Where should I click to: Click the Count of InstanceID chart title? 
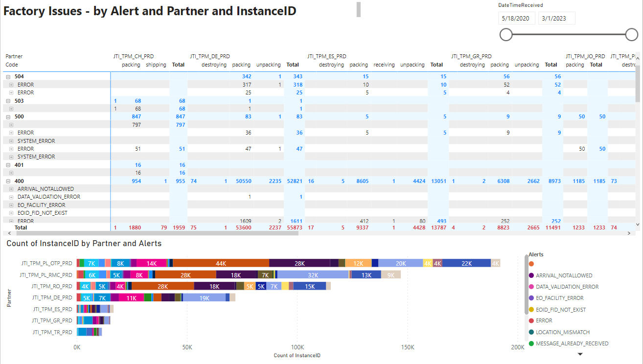(84, 243)
